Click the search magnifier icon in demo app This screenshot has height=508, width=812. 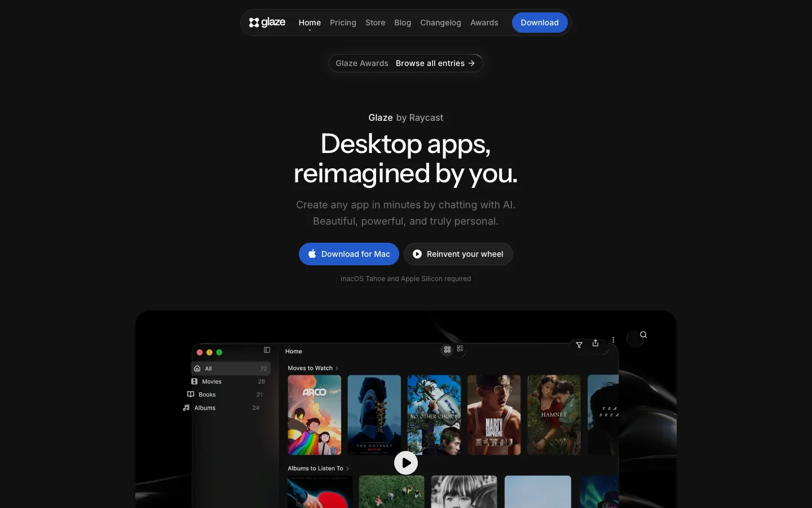[x=643, y=335]
